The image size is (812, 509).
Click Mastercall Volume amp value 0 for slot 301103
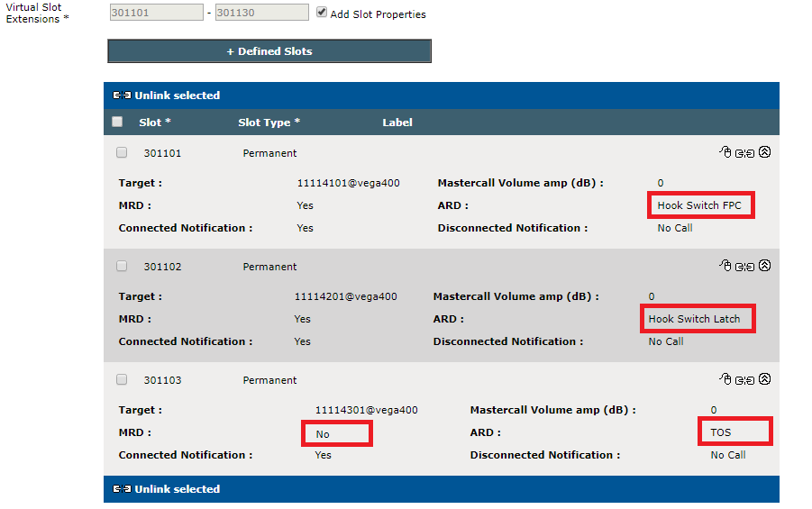714,410
